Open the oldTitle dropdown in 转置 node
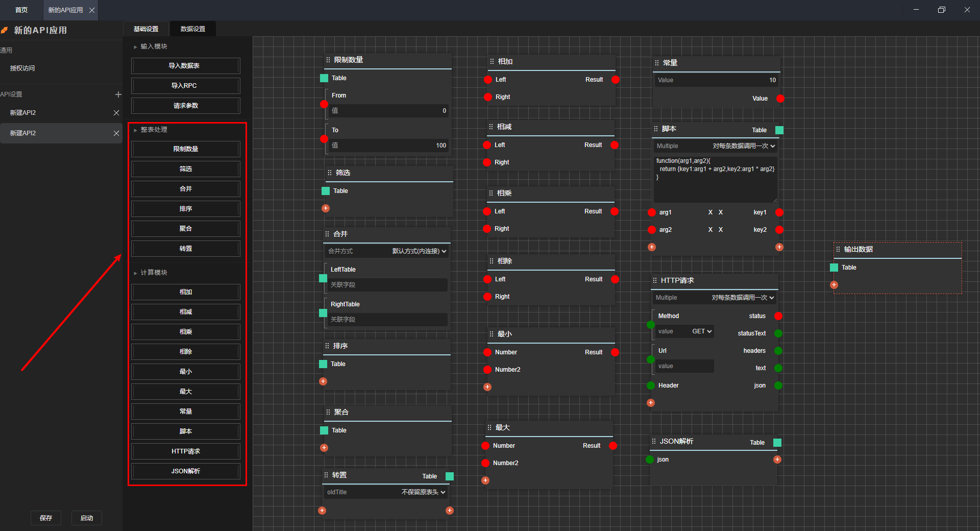Image resolution: width=980 pixels, height=531 pixels. [423, 492]
